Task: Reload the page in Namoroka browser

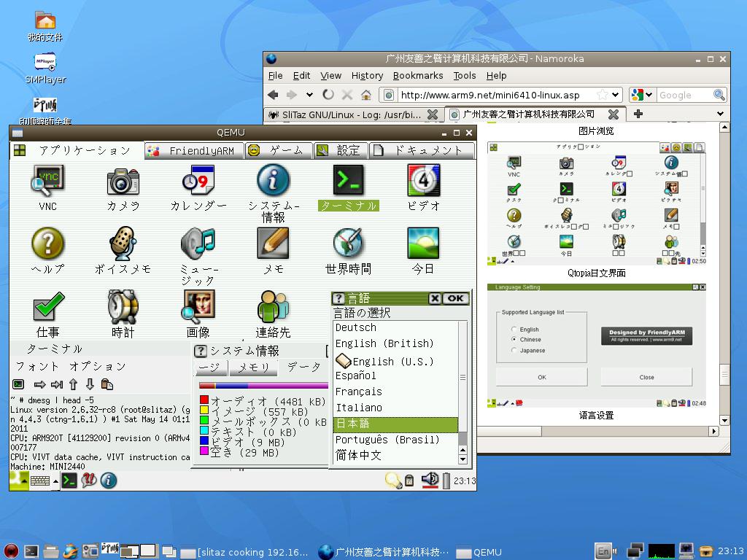Action: pos(328,95)
